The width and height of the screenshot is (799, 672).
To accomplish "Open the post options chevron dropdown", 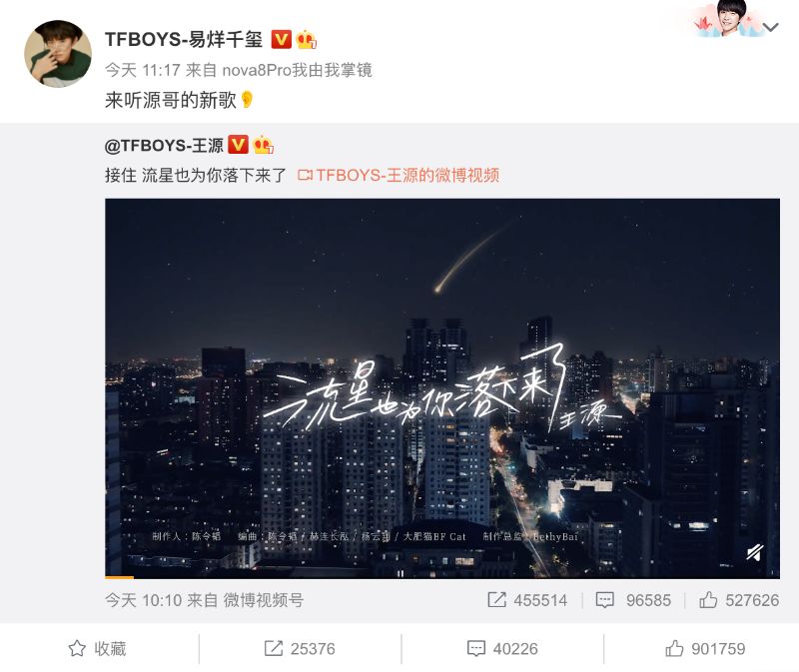I will 770,27.
